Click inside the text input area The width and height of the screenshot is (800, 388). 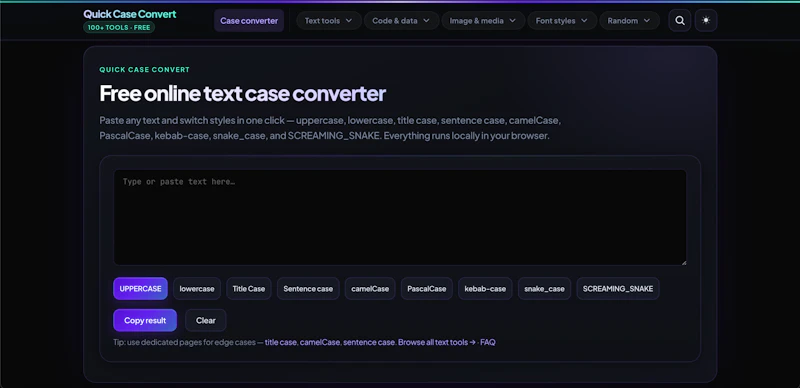399,217
